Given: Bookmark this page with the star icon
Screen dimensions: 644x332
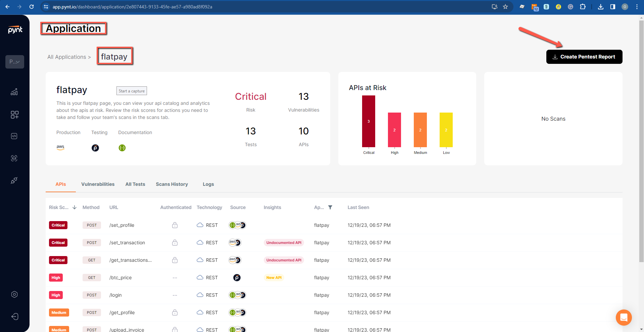Looking at the screenshot, I should [x=505, y=7].
